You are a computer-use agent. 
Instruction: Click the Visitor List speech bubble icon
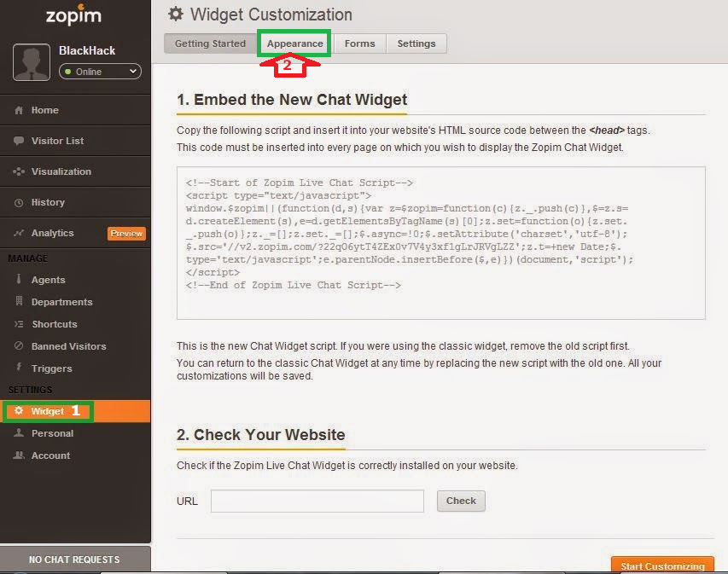pos(19,141)
